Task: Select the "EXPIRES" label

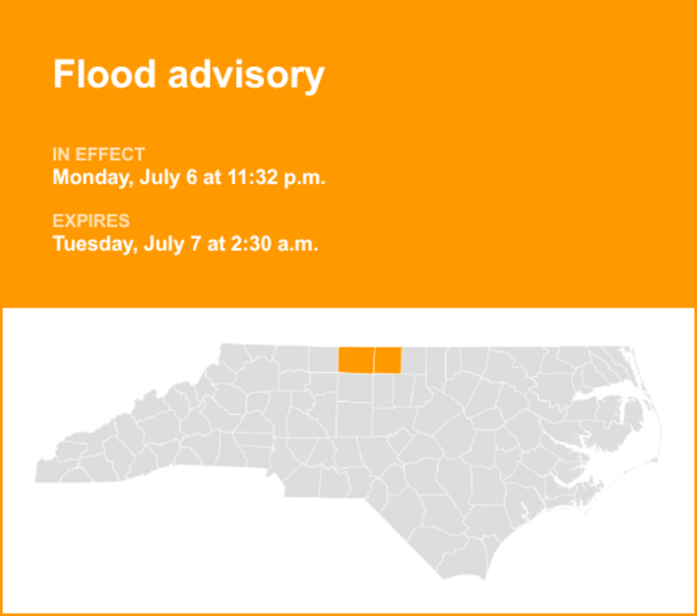Action: click(91, 221)
